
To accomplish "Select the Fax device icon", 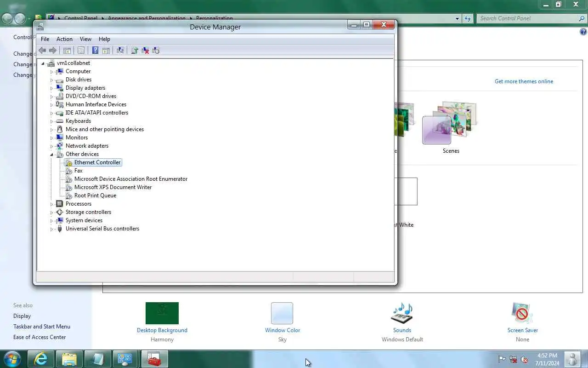I will click(x=68, y=171).
